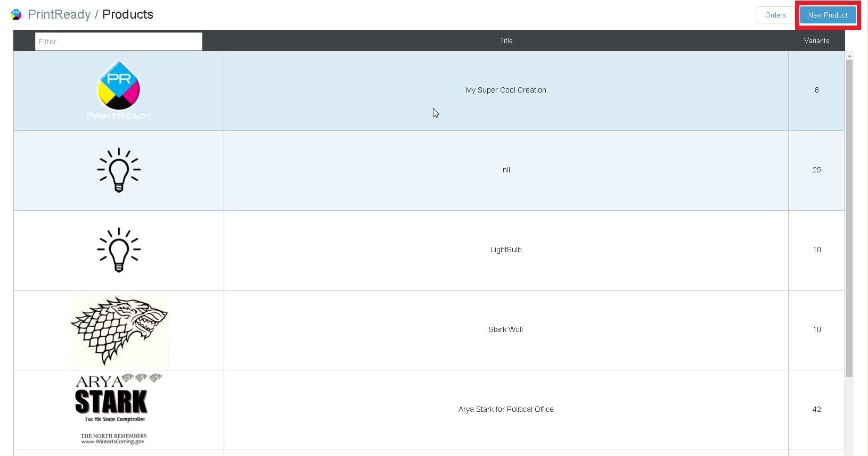Select the nil product title
Image resolution: width=868 pixels, height=456 pixels.
[x=506, y=170]
